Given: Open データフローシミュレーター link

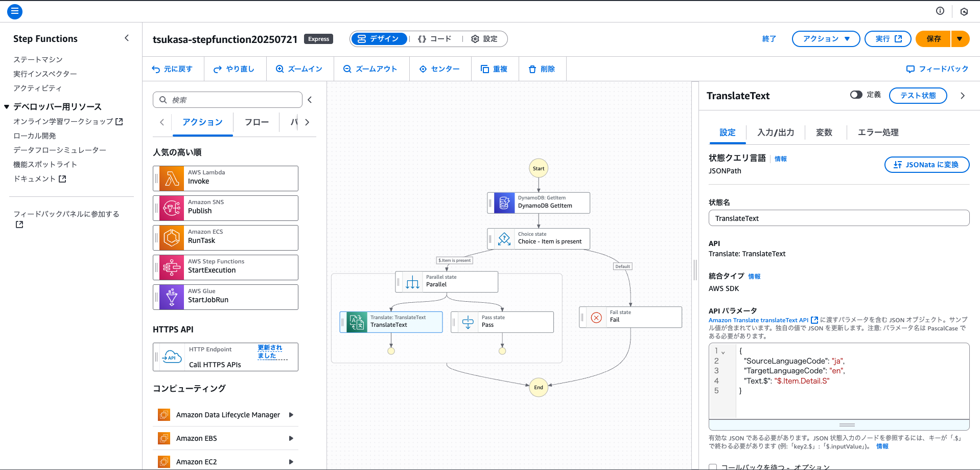Looking at the screenshot, I should (x=60, y=150).
